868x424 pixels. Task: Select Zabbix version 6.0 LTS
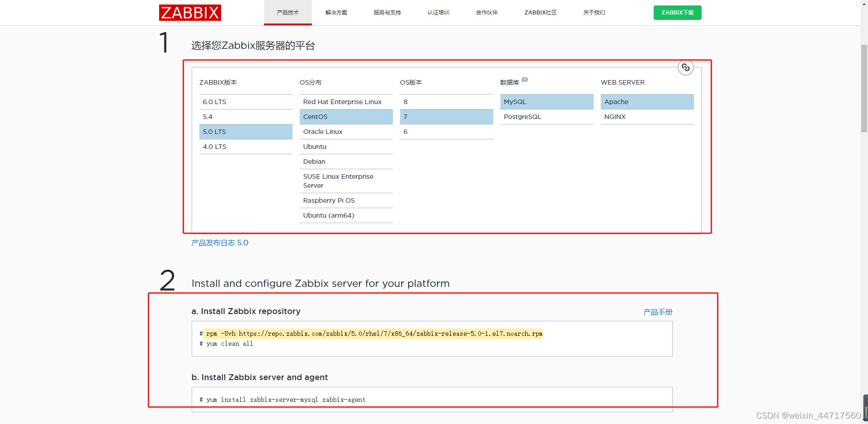[x=246, y=102]
